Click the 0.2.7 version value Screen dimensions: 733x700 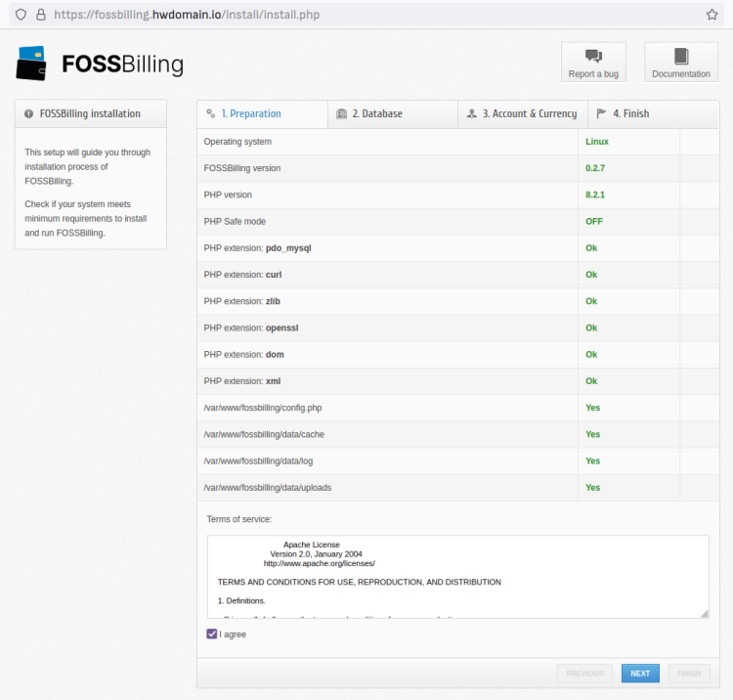[x=595, y=168]
